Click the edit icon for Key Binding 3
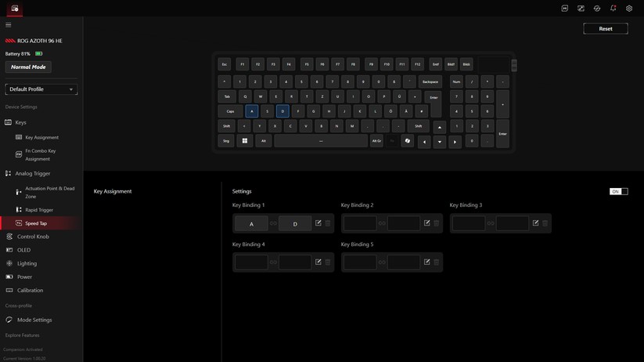The height and width of the screenshot is (362, 644). coord(536,223)
